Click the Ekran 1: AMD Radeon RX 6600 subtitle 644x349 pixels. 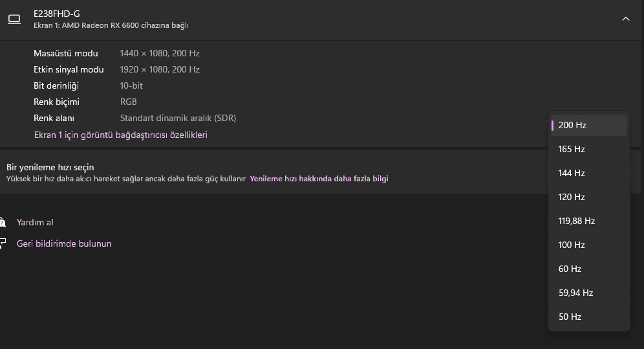[111, 25]
